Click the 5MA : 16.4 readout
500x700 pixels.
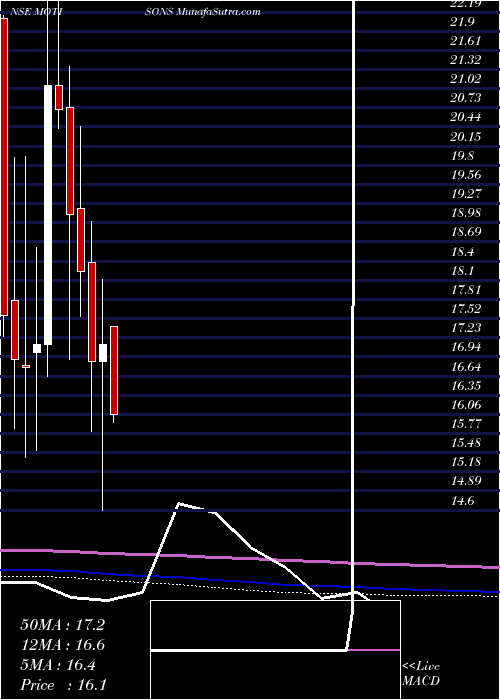click(x=58, y=665)
